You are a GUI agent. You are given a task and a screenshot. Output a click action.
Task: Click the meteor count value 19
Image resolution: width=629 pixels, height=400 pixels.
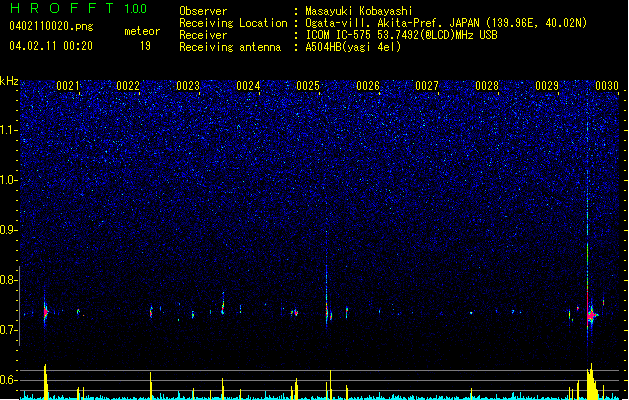pos(145,46)
